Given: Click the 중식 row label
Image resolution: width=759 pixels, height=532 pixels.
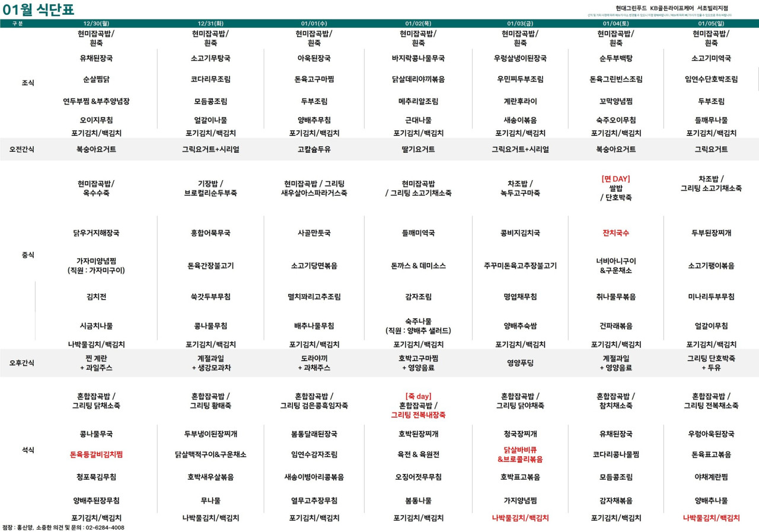Looking at the screenshot, I should pyautogui.click(x=28, y=255).
